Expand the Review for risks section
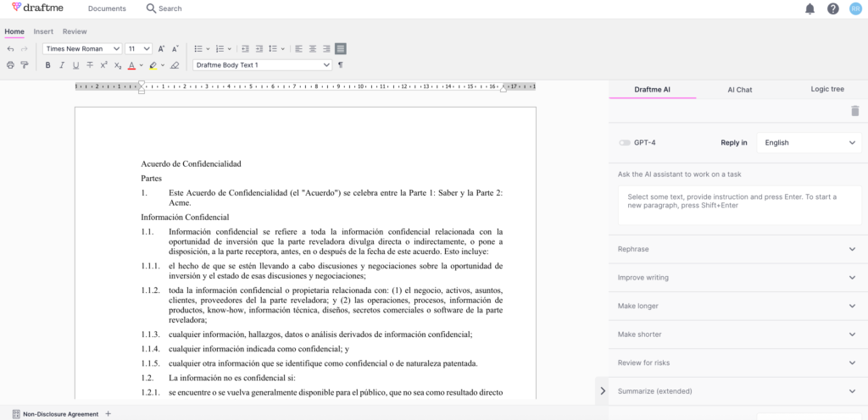The width and height of the screenshot is (868, 420). (x=737, y=362)
